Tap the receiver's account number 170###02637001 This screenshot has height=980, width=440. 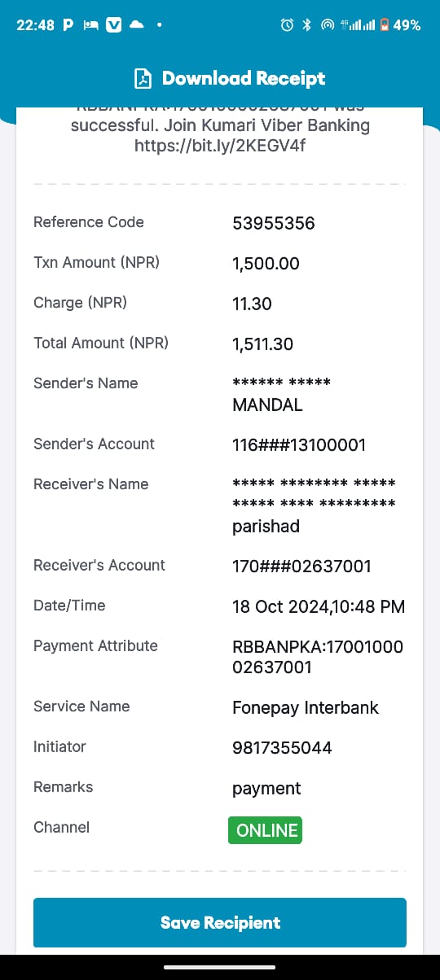[x=301, y=566]
